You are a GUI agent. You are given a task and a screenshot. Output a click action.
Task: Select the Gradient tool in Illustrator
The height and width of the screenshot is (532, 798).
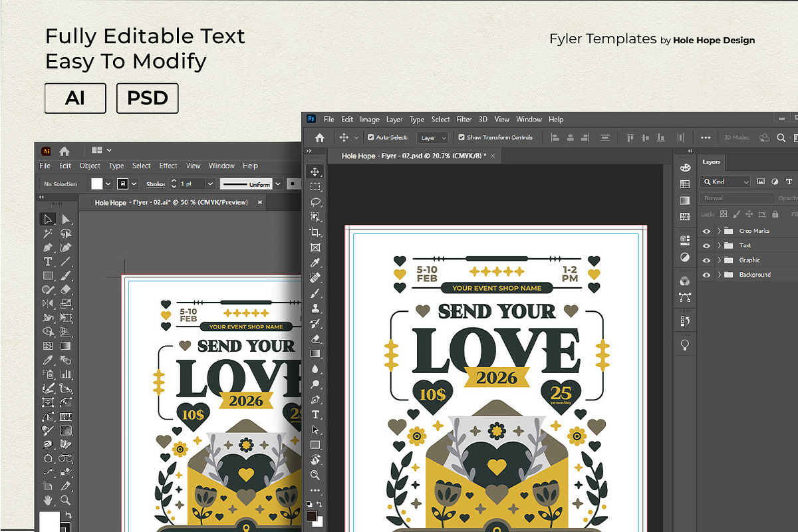66,346
